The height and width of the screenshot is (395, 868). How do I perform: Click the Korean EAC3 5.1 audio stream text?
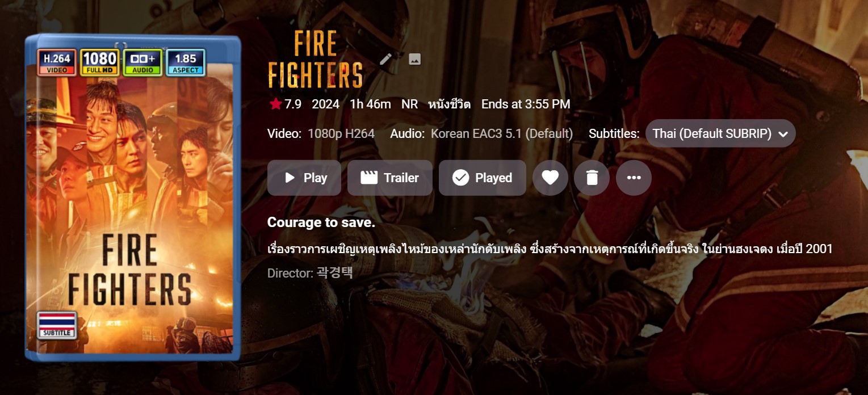pyautogui.click(x=502, y=133)
